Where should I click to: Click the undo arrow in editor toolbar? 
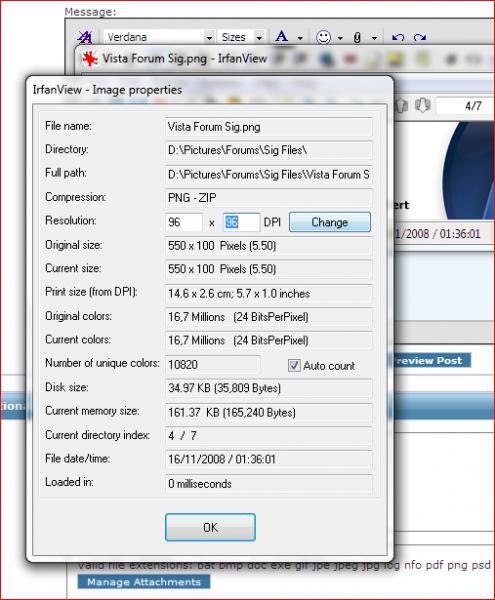click(398, 38)
